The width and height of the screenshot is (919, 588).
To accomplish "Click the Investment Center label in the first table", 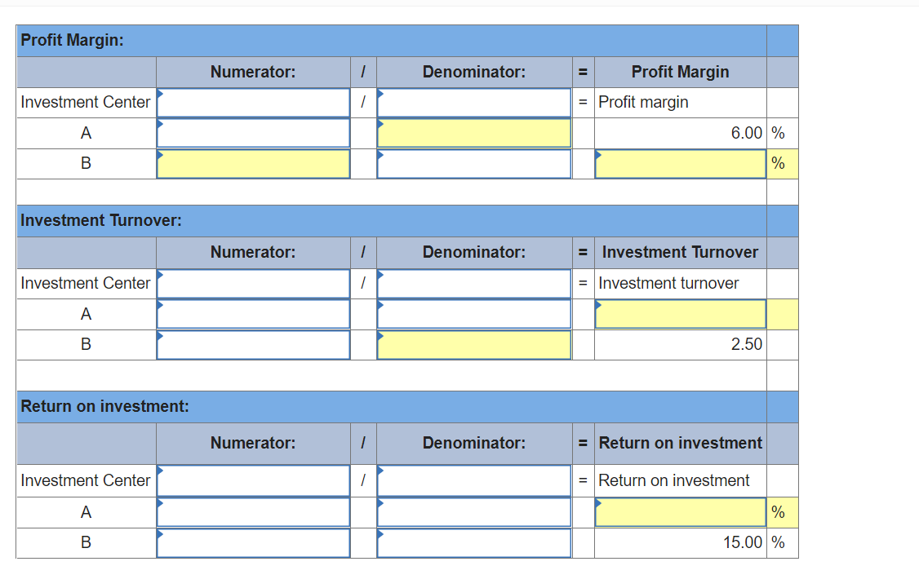I will [85, 102].
